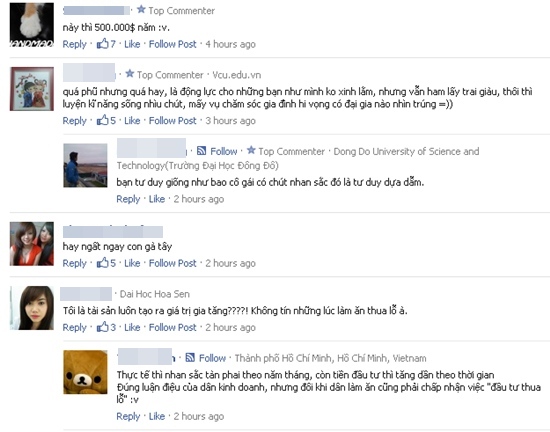Click thumbs-up icon on the 500.000$ comment
Screen dimensions: 550x432
point(102,44)
